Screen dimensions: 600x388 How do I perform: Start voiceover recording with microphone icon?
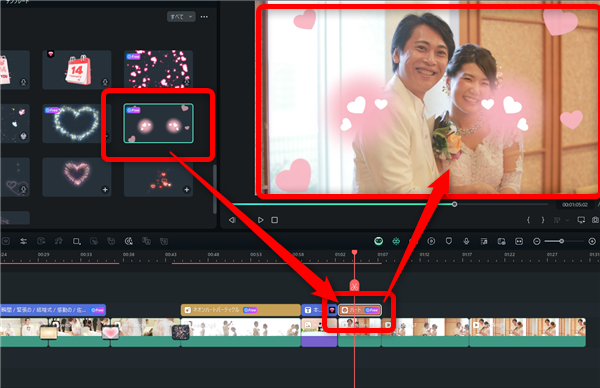[x=466, y=241]
